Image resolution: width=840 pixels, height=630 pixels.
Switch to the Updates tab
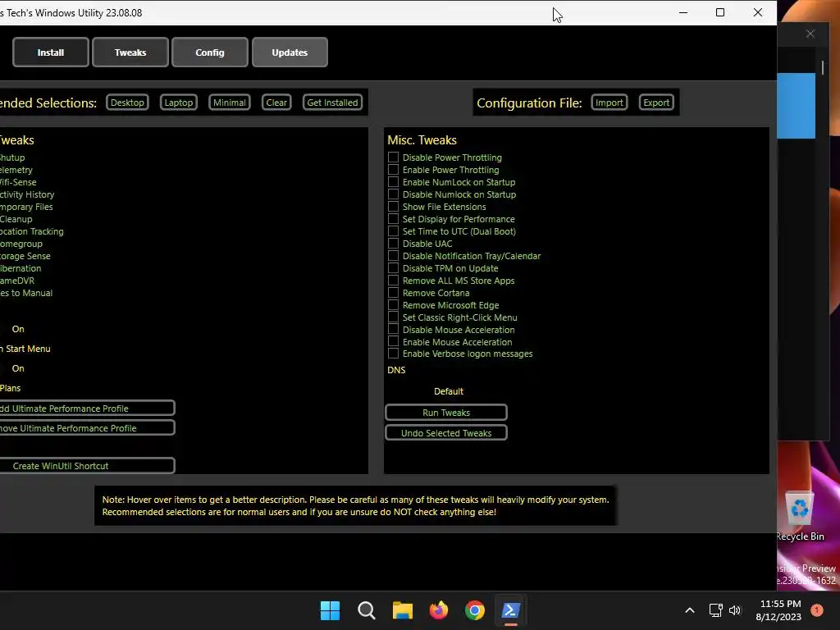click(x=290, y=52)
